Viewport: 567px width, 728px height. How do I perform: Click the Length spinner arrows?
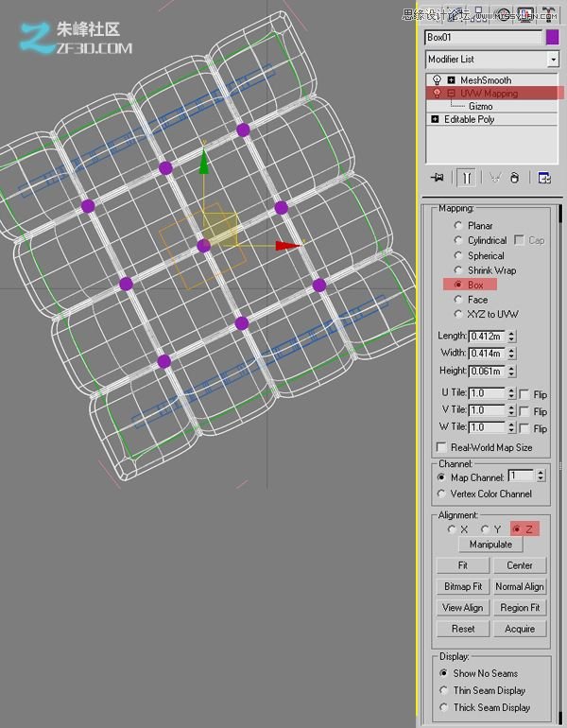pos(511,336)
